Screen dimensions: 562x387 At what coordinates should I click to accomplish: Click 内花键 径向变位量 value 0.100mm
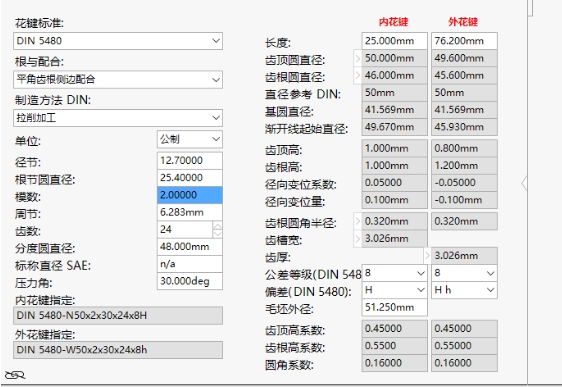[394, 200]
